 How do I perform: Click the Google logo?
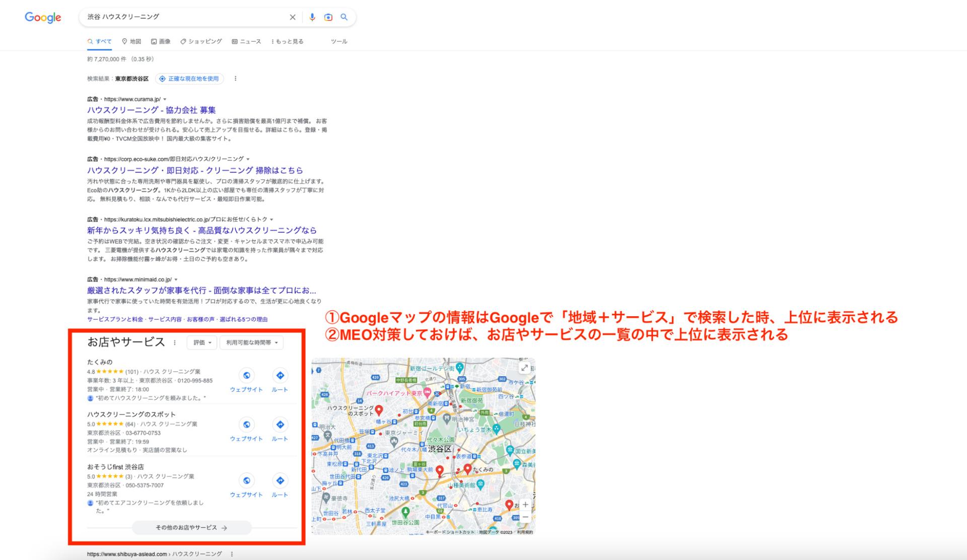tap(43, 18)
